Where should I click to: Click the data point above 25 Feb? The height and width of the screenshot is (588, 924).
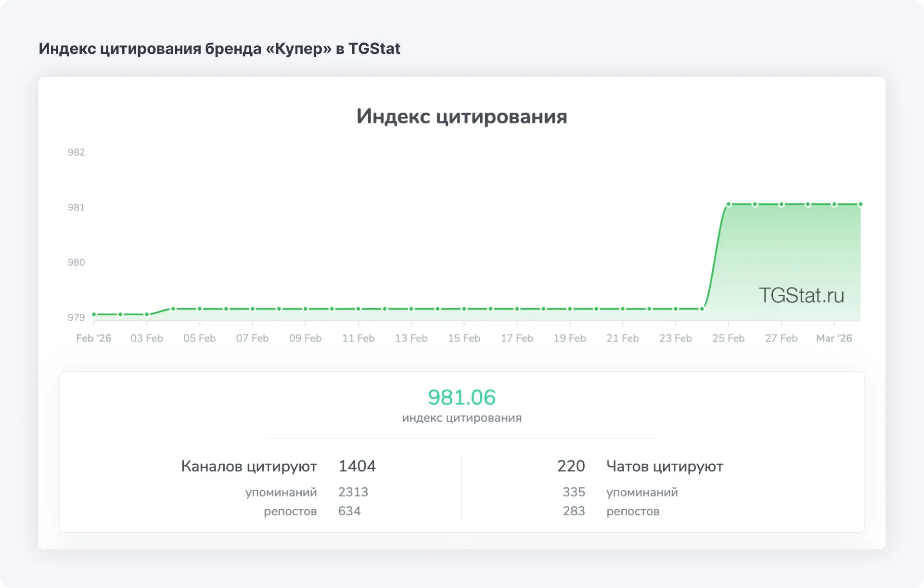729,205
